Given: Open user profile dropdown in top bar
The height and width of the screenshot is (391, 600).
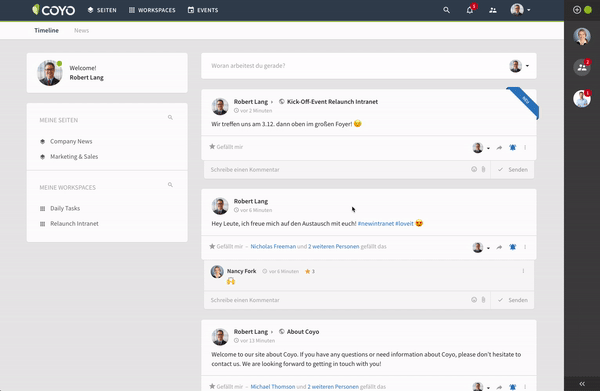Looking at the screenshot, I should click(x=520, y=10).
